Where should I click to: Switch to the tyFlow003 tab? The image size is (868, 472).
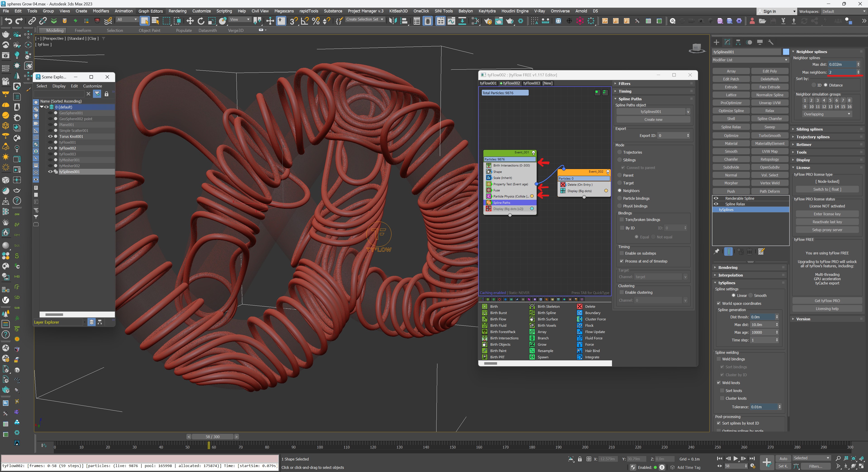531,83
